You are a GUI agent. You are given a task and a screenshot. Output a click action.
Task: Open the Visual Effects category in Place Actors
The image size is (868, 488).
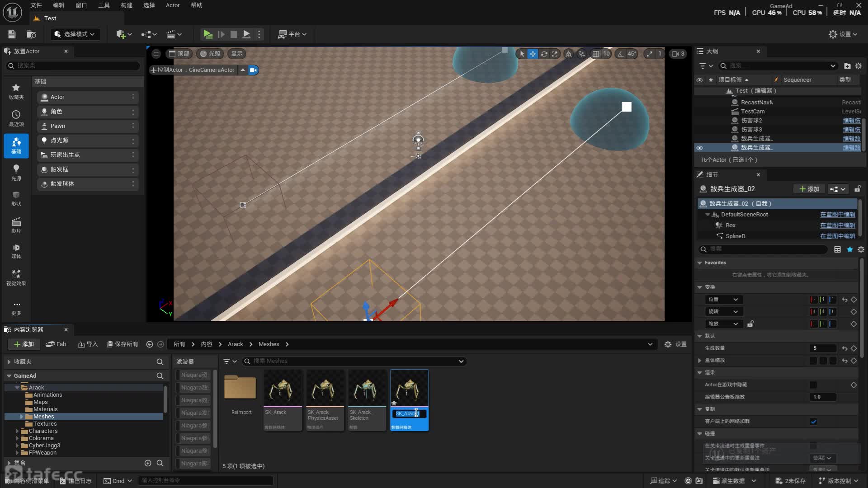[x=16, y=277]
